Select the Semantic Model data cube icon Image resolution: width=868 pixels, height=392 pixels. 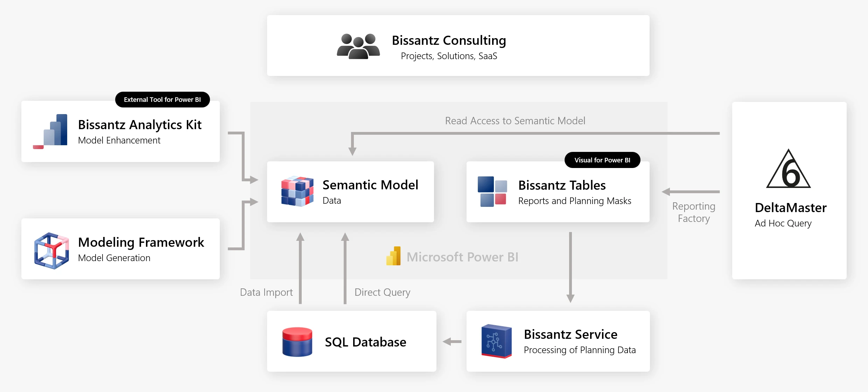click(297, 192)
